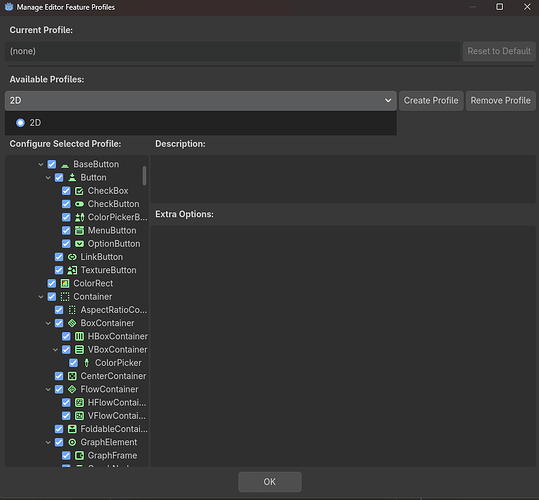Click the GraphElement node icon
This screenshot has height=500, width=539.
(72, 442)
